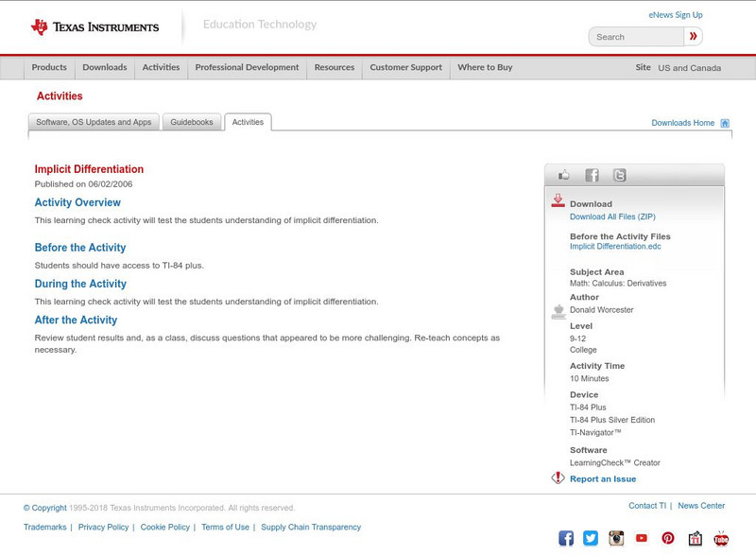756x555 pixels.
Task: Click TI-84 Plus Silver Edition device text
Action: 612,420
